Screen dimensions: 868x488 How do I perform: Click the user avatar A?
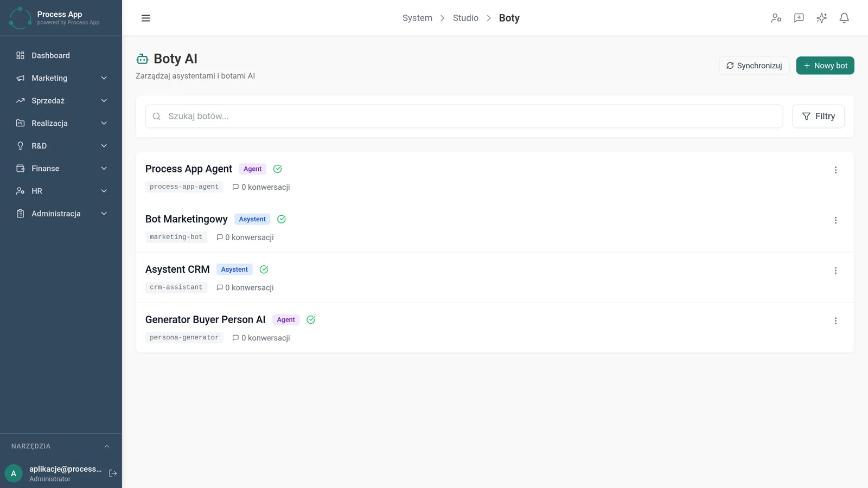14,473
